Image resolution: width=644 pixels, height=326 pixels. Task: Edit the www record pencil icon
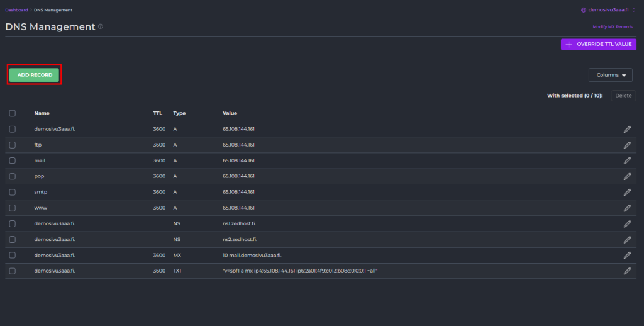click(627, 208)
